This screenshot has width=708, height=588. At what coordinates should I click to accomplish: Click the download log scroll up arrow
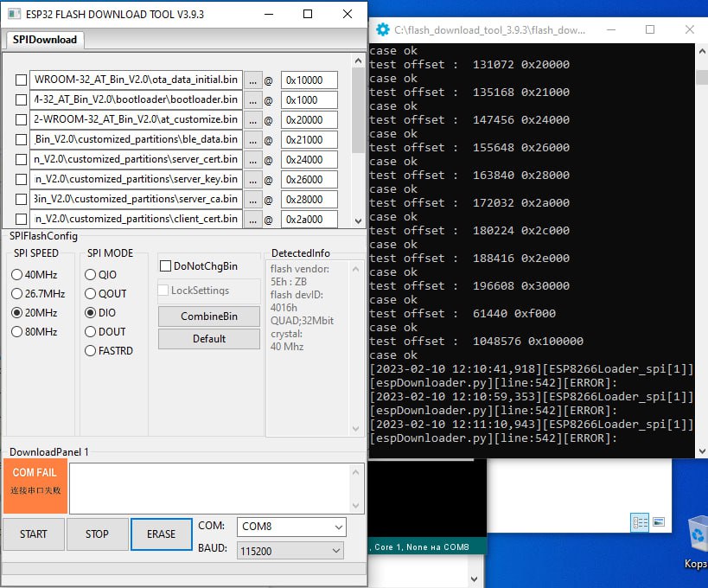[x=355, y=472]
